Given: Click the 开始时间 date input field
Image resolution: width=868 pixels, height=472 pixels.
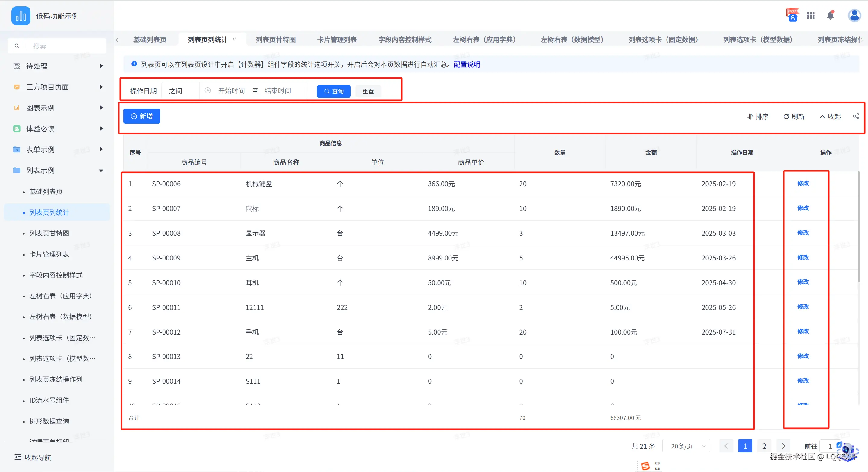Looking at the screenshot, I should click(x=231, y=91).
